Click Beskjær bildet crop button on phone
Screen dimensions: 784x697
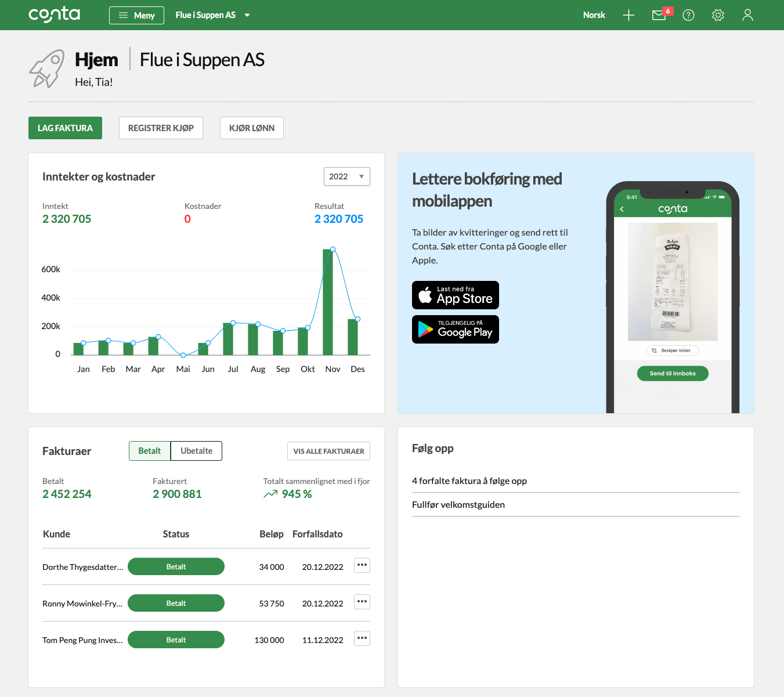pos(673,351)
